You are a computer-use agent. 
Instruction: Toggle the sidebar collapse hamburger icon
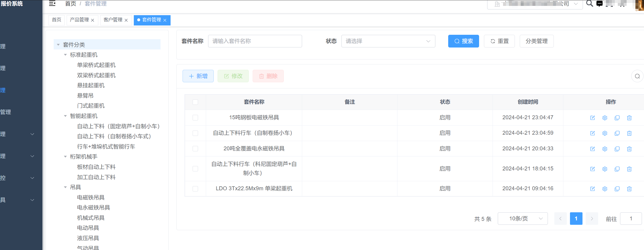tap(52, 3)
